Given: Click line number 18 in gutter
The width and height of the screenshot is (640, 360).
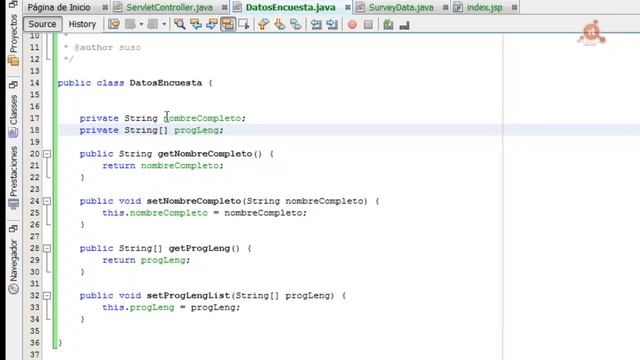Looking at the screenshot, I should 35,130.
